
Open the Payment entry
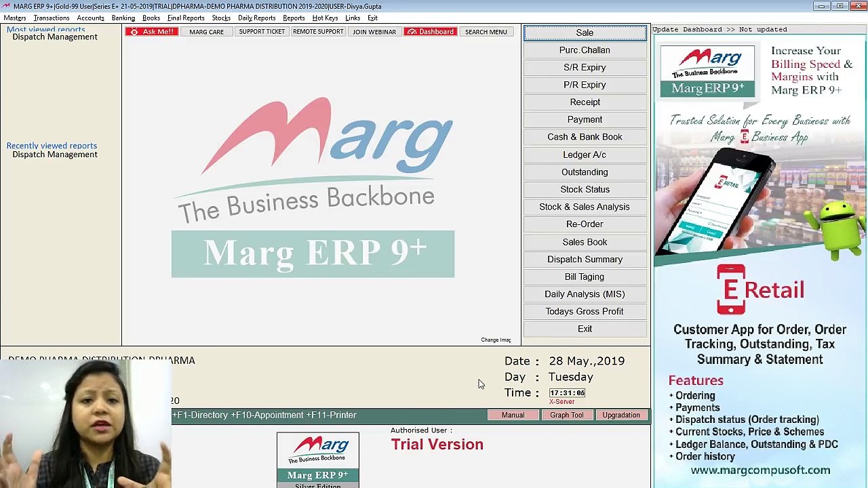point(585,119)
